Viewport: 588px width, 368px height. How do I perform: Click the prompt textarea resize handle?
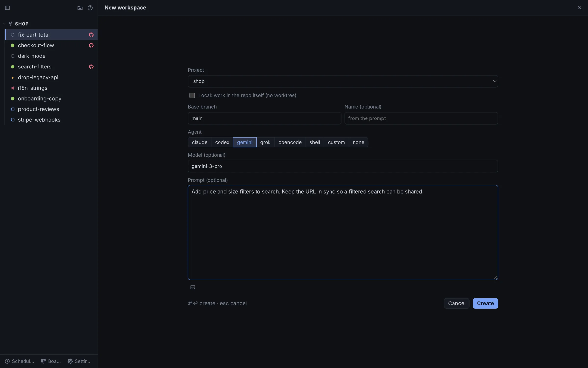[496, 277]
